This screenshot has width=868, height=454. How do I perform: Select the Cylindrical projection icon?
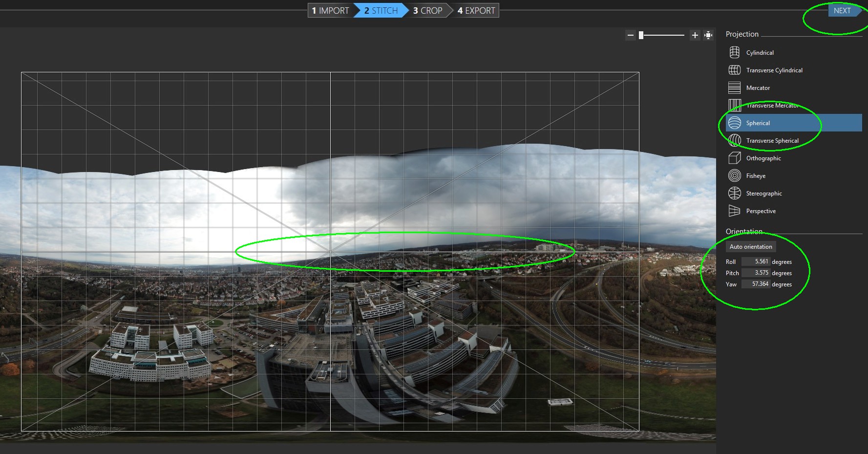point(734,52)
